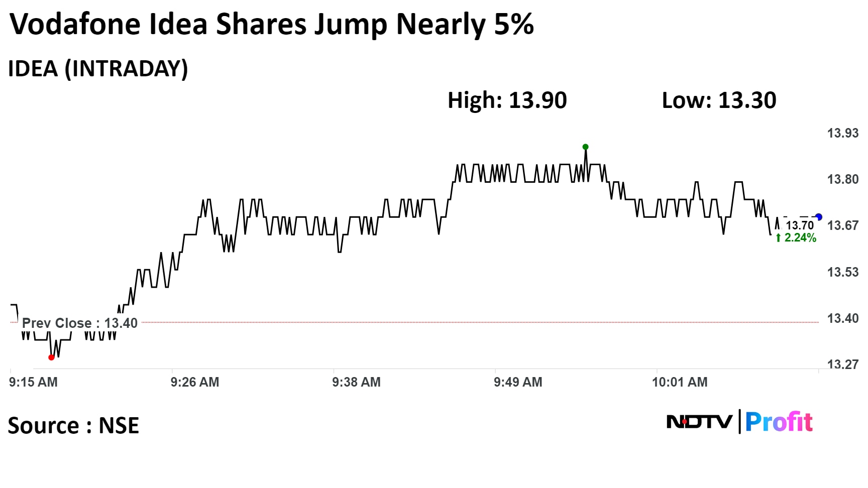Click the blue current price dot
The width and height of the screenshot is (868, 488).
click(x=819, y=217)
